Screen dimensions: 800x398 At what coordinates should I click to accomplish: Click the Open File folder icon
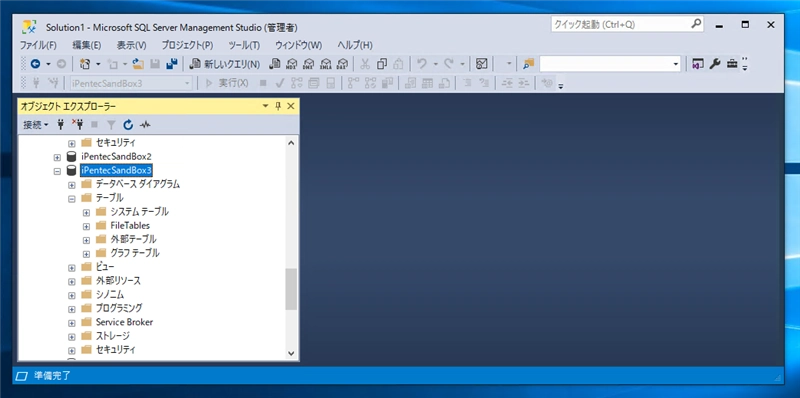point(138,64)
